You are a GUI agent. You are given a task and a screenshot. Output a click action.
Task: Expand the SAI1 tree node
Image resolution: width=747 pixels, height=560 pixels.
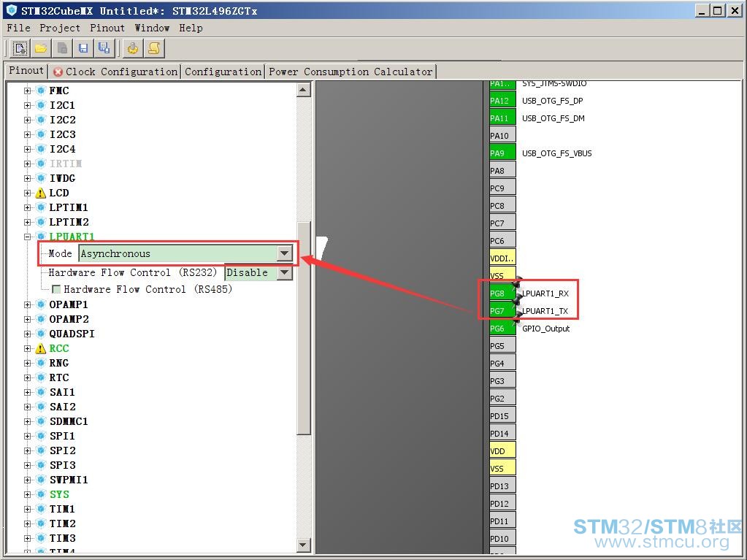pyautogui.click(x=28, y=392)
